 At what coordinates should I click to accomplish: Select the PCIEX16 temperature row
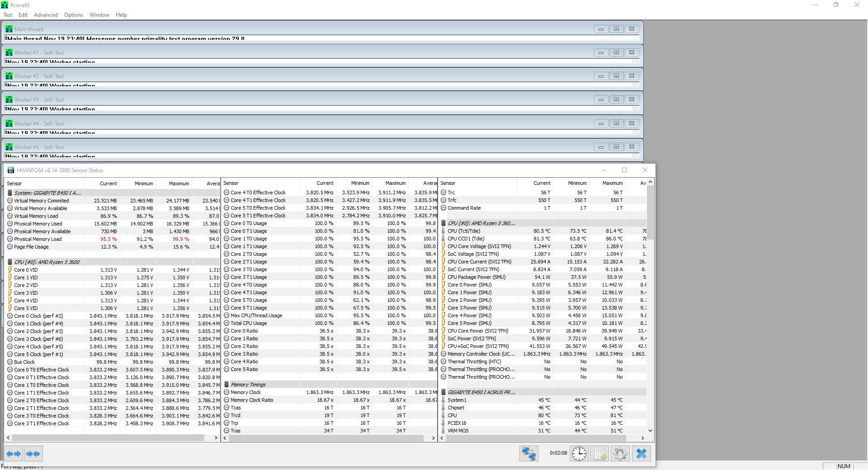point(542,423)
